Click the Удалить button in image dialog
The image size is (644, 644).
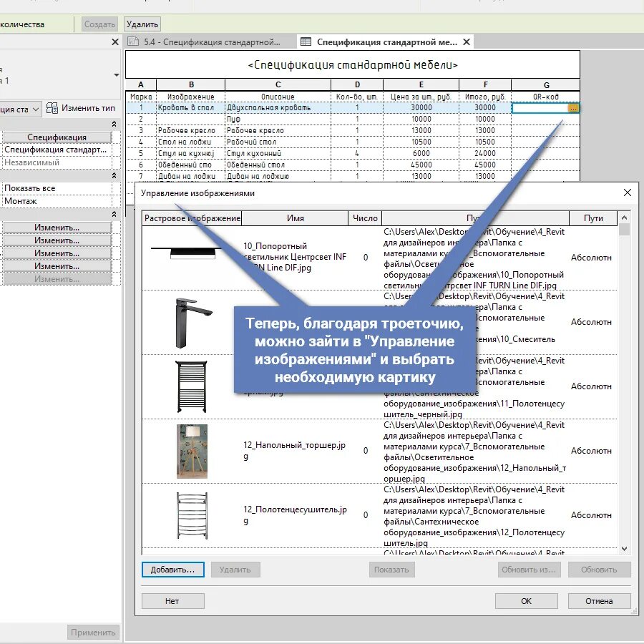235,570
